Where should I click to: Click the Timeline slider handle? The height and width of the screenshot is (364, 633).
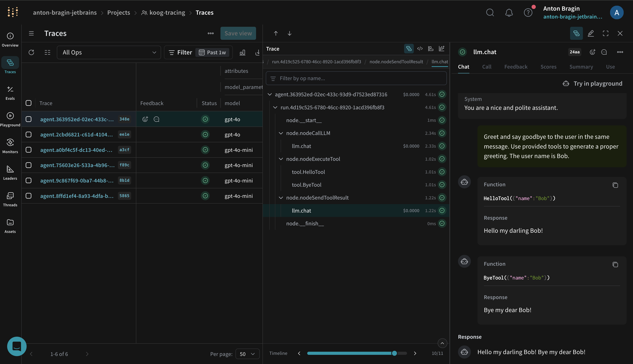click(394, 353)
